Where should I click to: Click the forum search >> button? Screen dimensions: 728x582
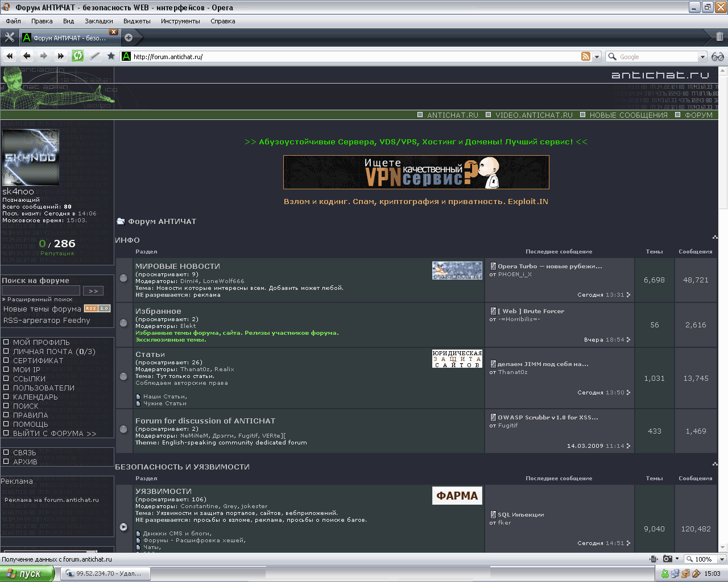coord(93,291)
